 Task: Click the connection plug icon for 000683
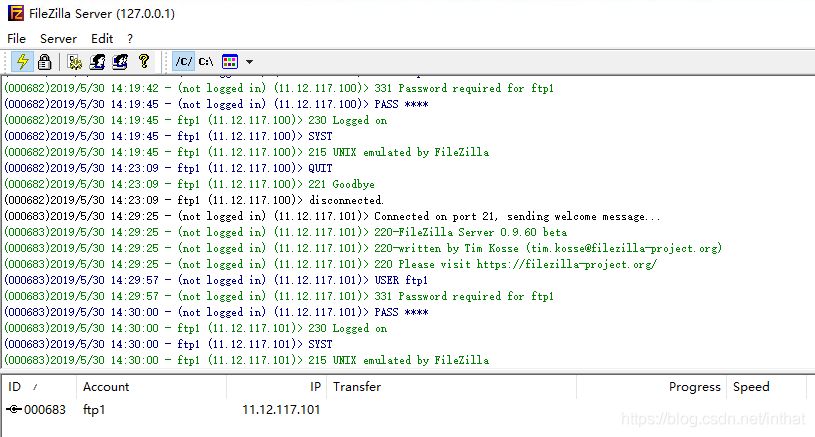[x=14, y=409]
